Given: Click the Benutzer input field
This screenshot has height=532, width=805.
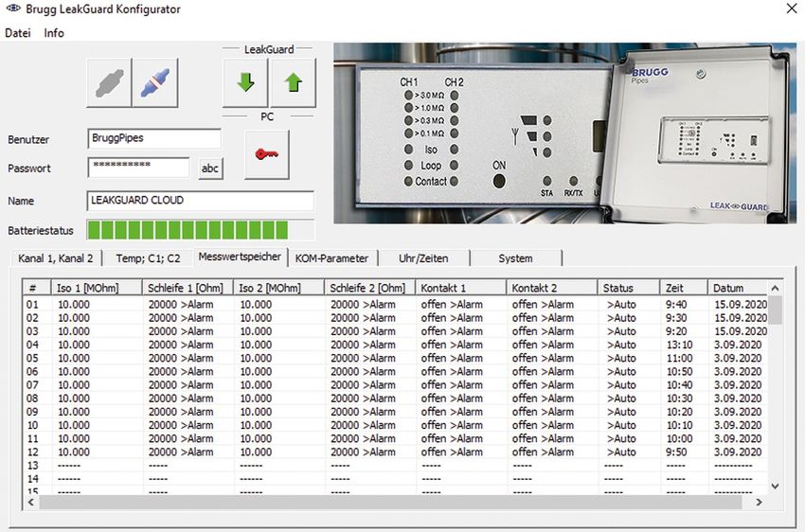Looking at the screenshot, I should (154, 138).
